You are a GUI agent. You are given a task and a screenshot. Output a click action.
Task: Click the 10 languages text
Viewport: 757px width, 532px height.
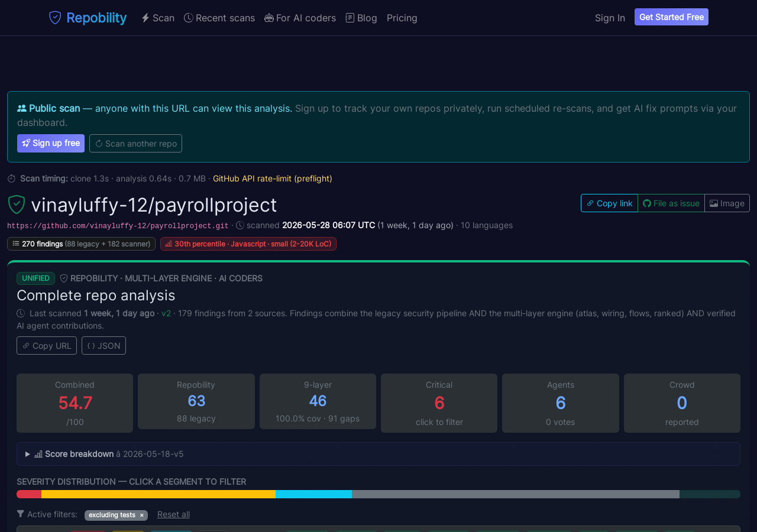pos(487,225)
